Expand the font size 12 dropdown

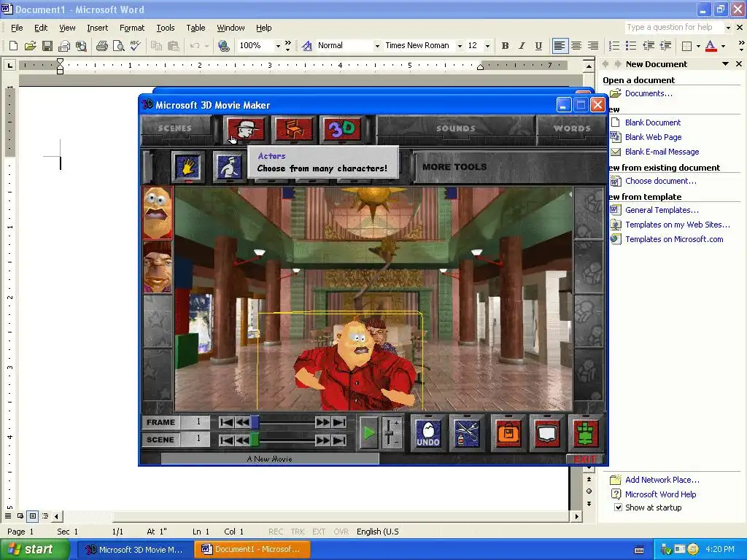tap(487, 46)
